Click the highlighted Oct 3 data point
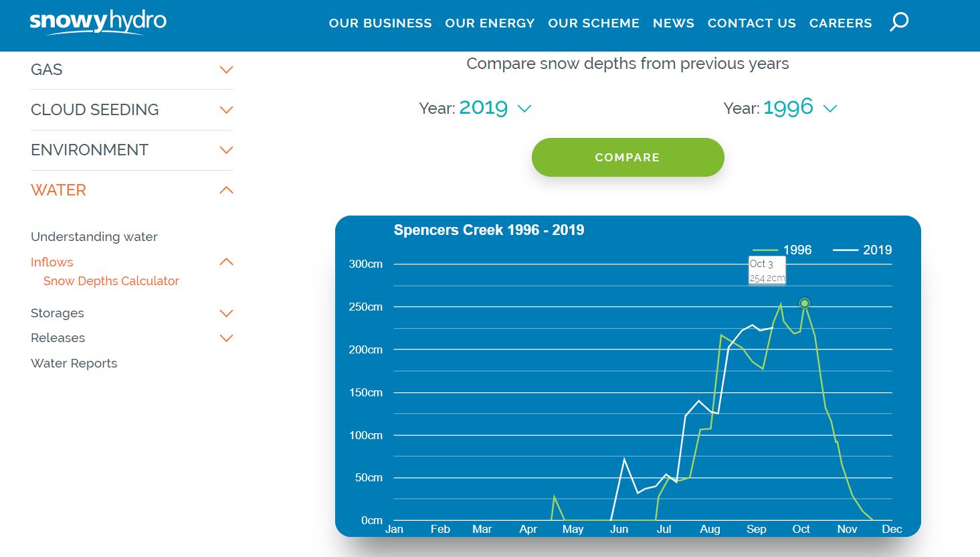Screen dimensions: 980x557 805,303
